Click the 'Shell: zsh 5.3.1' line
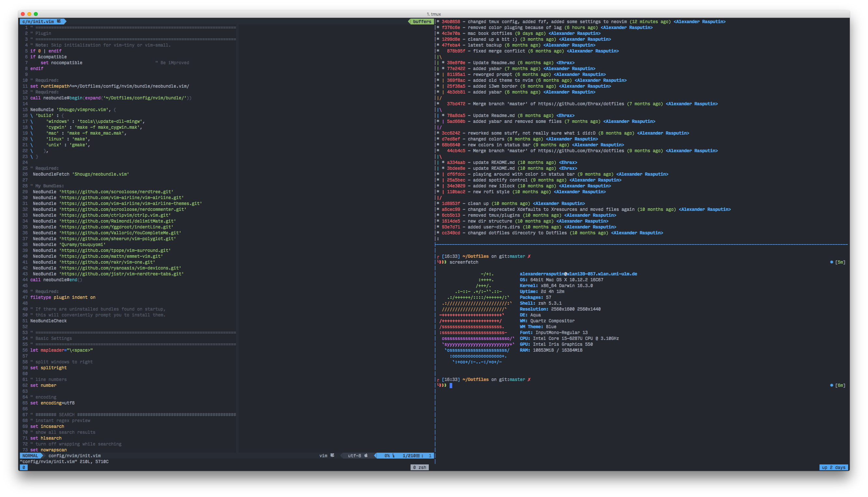868x497 pixels. point(540,303)
